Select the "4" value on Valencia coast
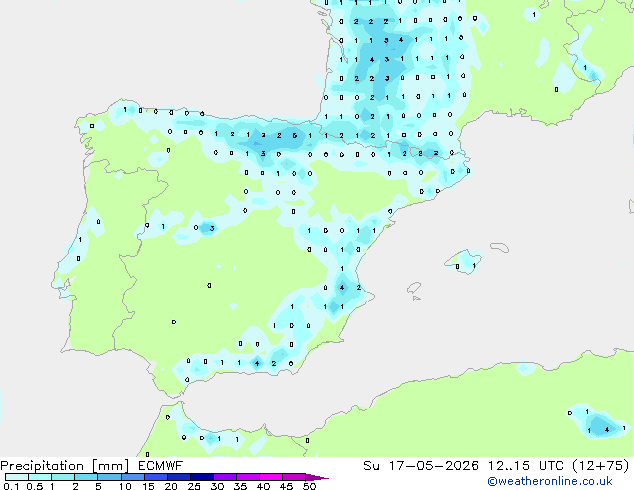The image size is (634, 490). tap(342, 287)
